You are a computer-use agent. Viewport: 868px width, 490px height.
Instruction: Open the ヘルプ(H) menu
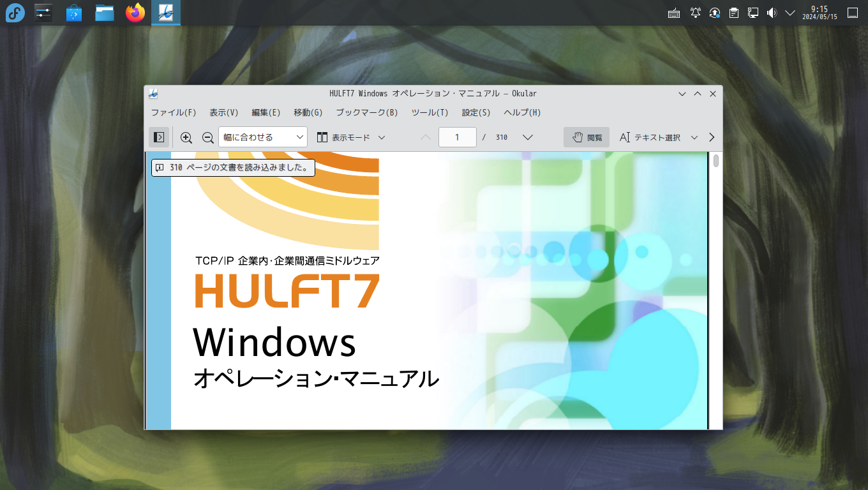click(x=522, y=112)
